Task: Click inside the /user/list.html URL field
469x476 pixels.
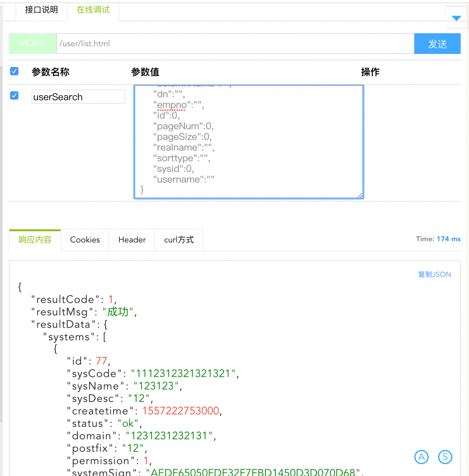Action: 188,43
